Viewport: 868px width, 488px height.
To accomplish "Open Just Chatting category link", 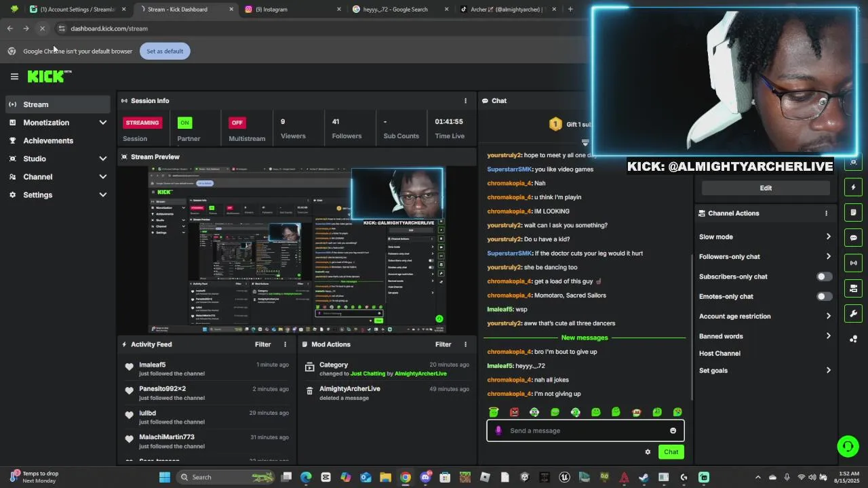I will pyautogui.click(x=368, y=373).
